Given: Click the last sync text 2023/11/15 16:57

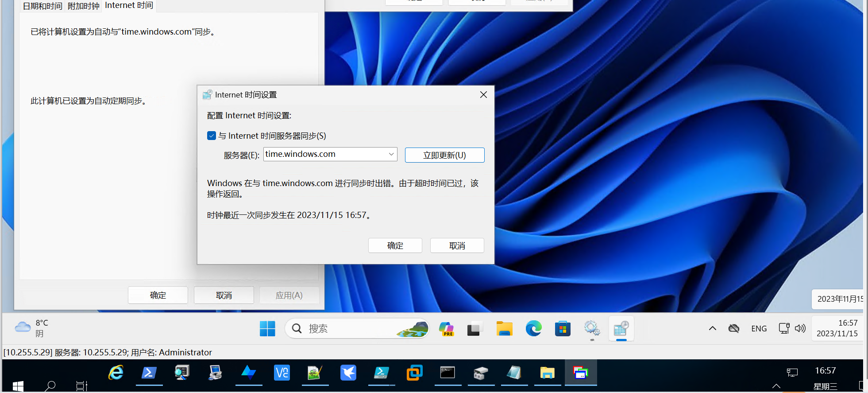Looking at the screenshot, I should (289, 215).
